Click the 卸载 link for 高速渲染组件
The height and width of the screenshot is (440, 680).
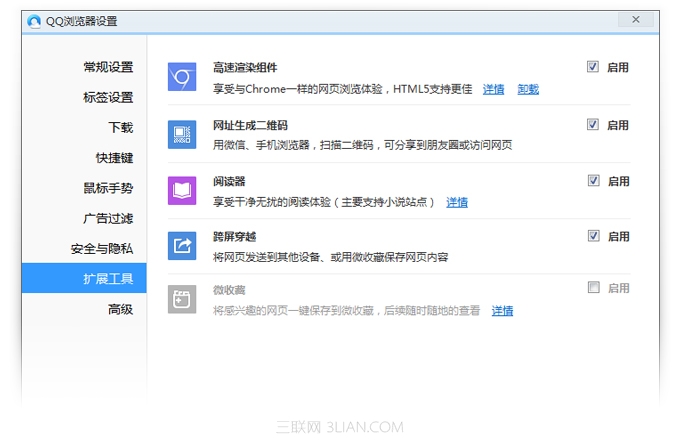528,89
